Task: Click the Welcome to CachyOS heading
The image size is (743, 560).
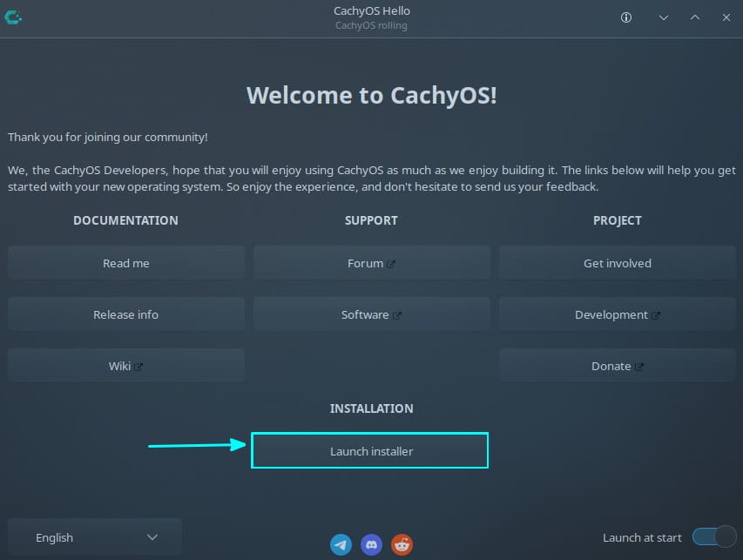Action: pyautogui.click(x=371, y=95)
